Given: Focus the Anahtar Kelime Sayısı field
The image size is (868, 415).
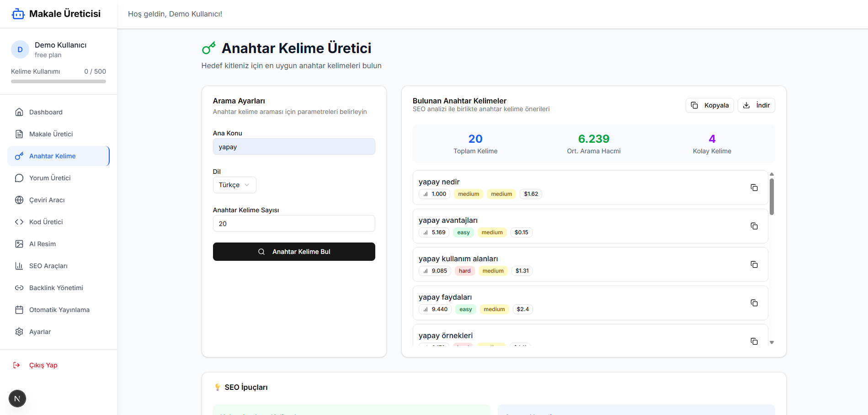Looking at the screenshot, I should pos(294,223).
